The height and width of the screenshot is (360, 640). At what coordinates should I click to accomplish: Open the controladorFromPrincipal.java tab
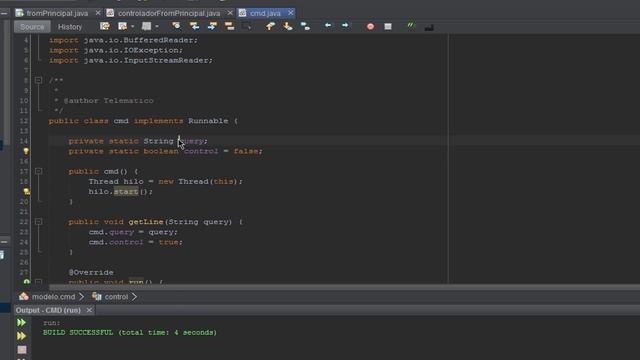point(169,13)
